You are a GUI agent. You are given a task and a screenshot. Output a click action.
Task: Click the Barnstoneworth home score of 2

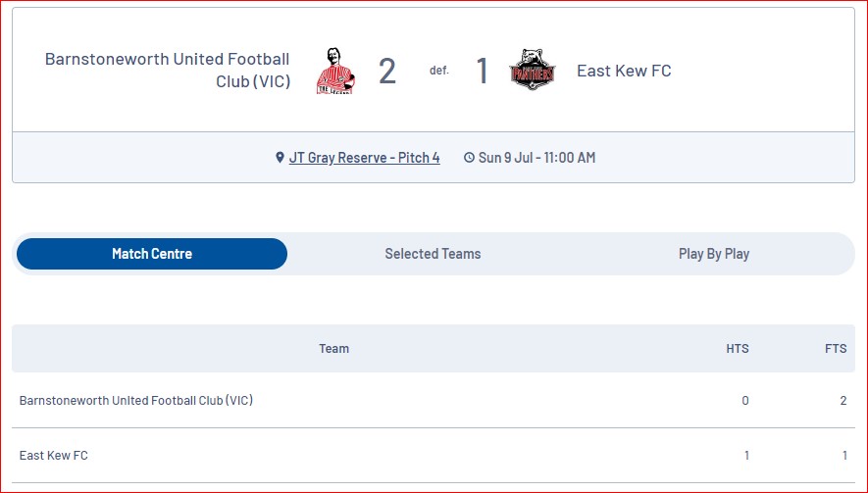point(387,71)
